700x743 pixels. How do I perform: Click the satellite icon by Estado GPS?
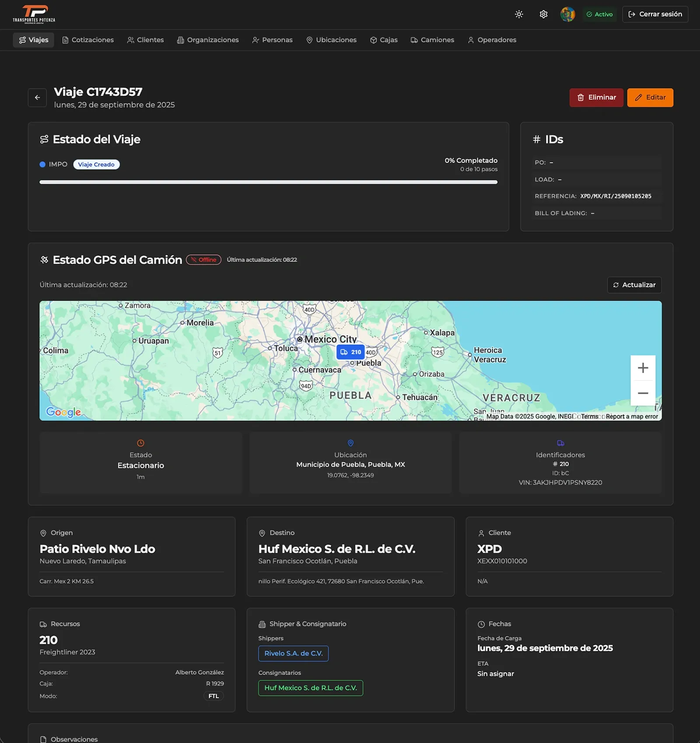(x=44, y=260)
